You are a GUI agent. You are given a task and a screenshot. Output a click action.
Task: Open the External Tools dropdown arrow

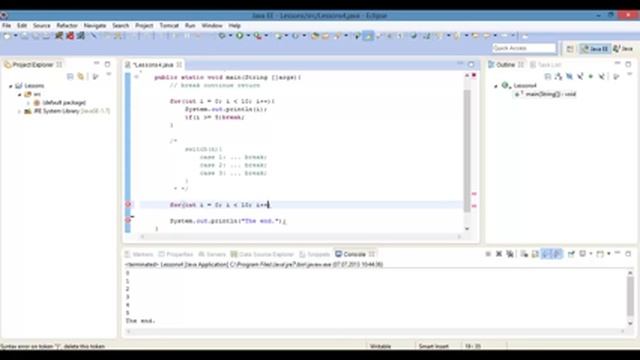[x=266, y=36]
